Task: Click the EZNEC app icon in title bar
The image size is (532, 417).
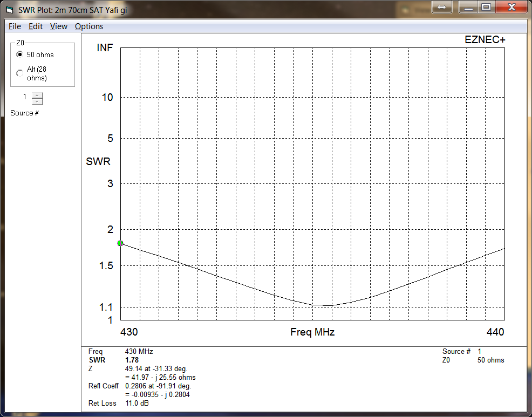Action: tap(9, 10)
